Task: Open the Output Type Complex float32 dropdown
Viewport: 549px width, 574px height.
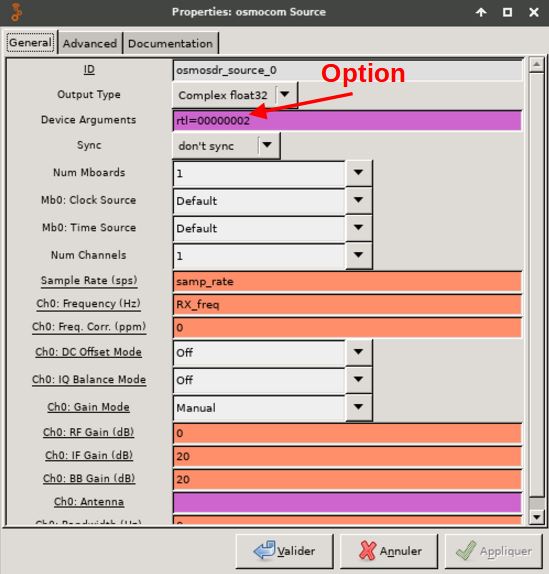Action: (x=235, y=95)
